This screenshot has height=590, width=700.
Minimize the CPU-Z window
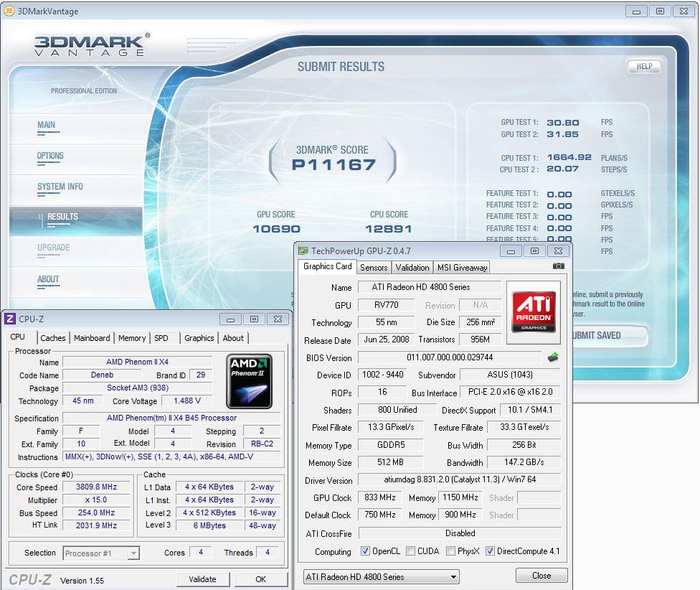click(x=230, y=319)
